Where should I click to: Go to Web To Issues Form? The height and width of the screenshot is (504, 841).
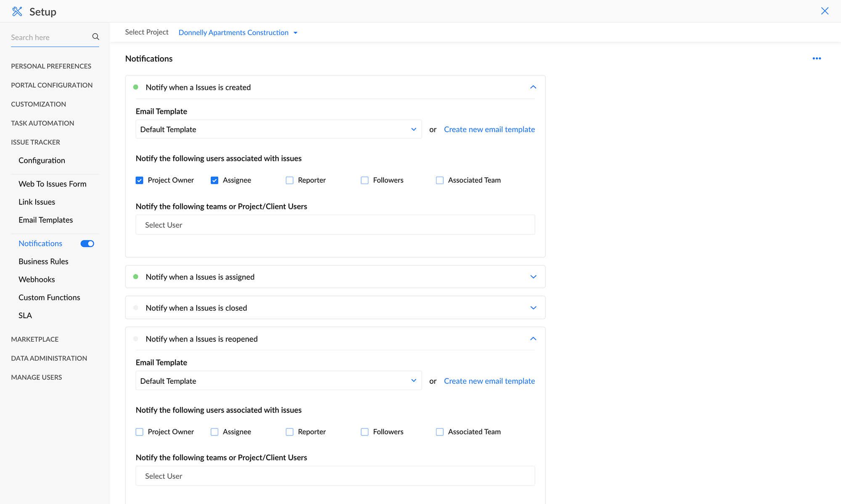pyautogui.click(x=52, y=184)
